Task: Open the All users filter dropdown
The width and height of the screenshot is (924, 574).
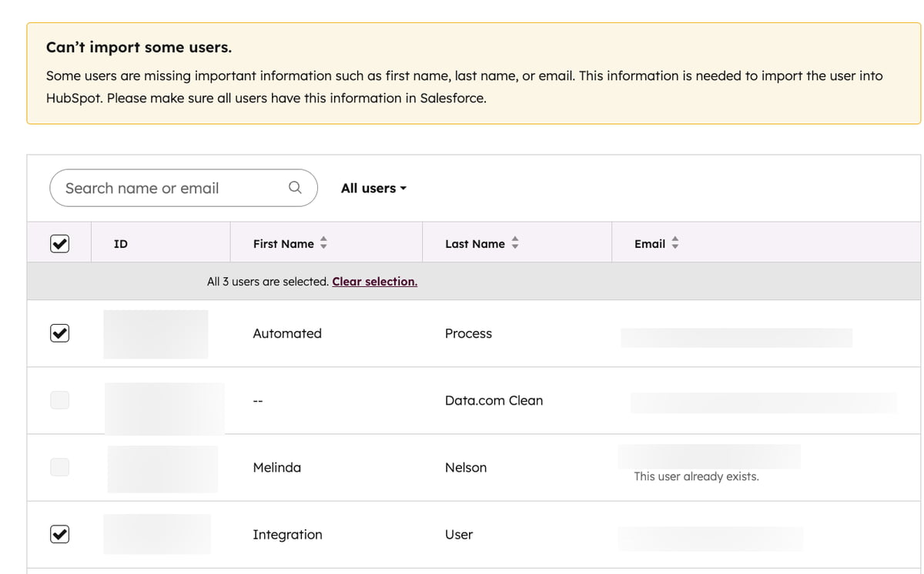Action: [373, 187]
